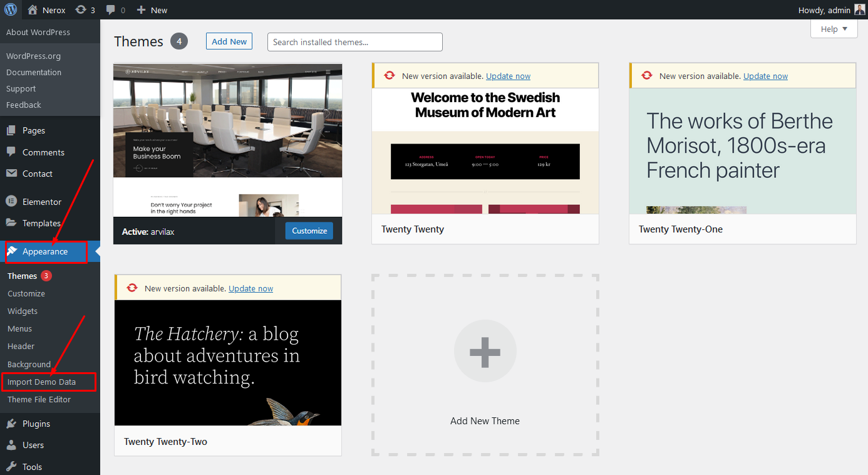Click the Search installed themes field
This screenshot has height=475, width=868.
(355, 42)
